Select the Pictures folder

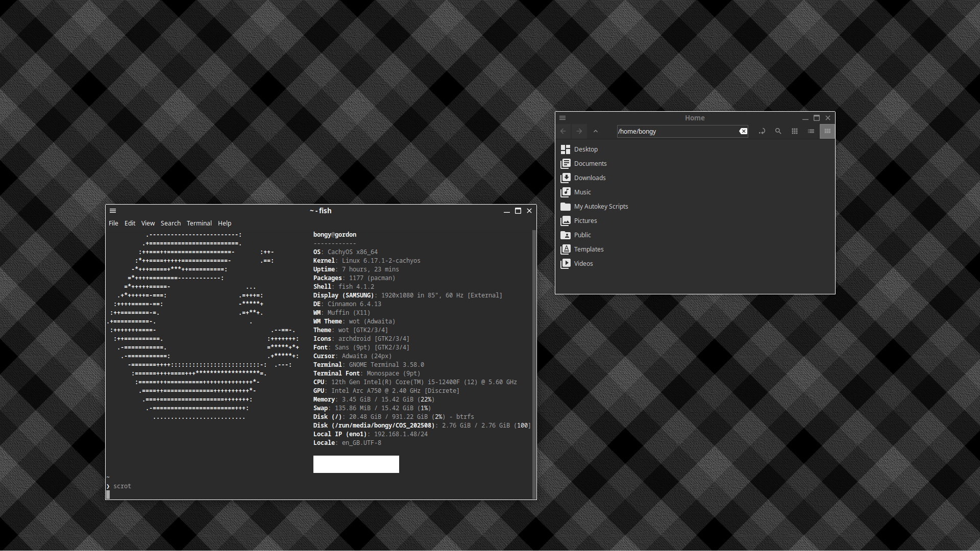[x=585, y=221]
